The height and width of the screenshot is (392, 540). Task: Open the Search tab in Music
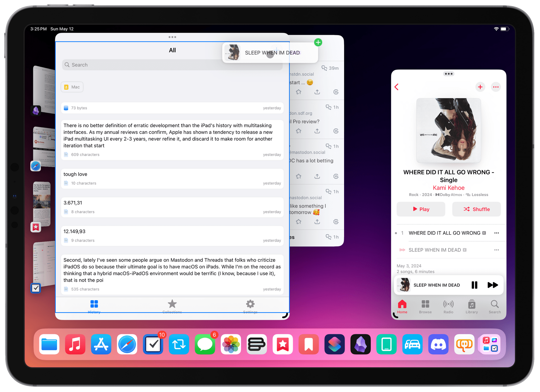click(x=495, y=307)
